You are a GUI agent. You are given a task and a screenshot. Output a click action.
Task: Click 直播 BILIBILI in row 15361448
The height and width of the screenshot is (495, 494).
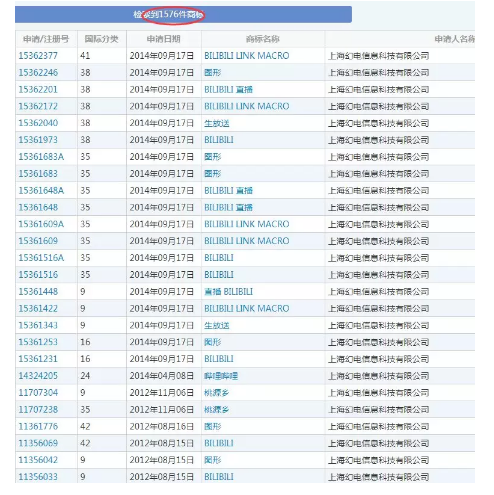(x=228, y=292)
